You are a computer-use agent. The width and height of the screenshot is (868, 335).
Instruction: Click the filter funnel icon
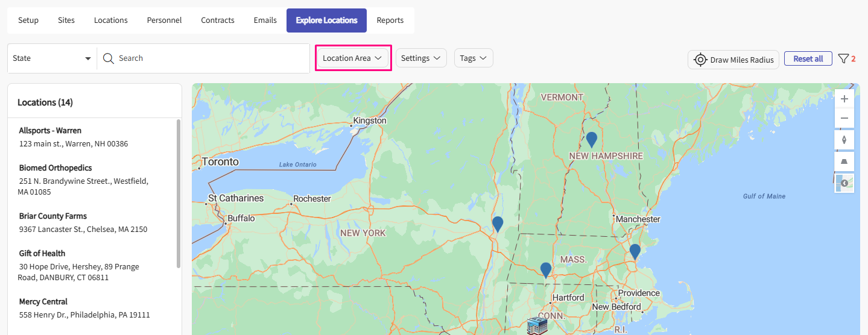843,58
